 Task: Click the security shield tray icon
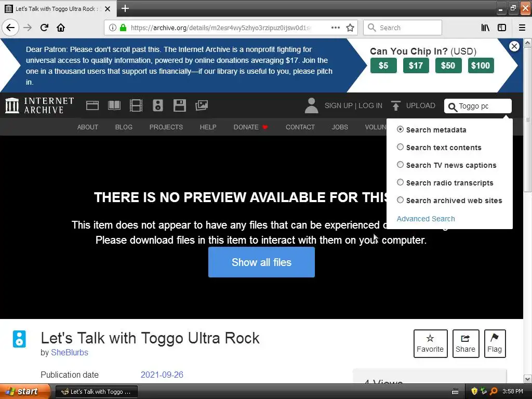pyautogui.click(x=474, y=392)
